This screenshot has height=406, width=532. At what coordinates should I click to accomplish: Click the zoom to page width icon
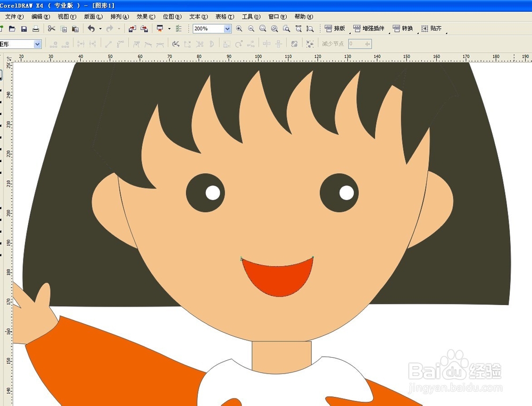[x=298, y=29]
